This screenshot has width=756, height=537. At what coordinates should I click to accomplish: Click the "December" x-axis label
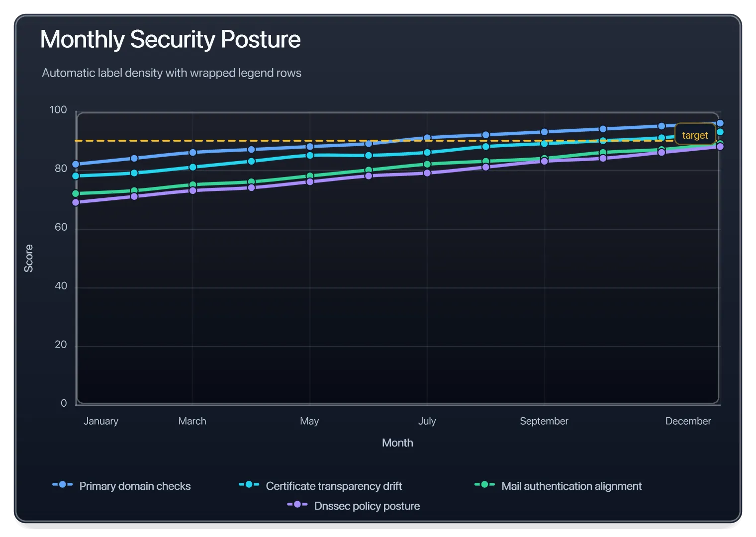click(x=688, y=421)
